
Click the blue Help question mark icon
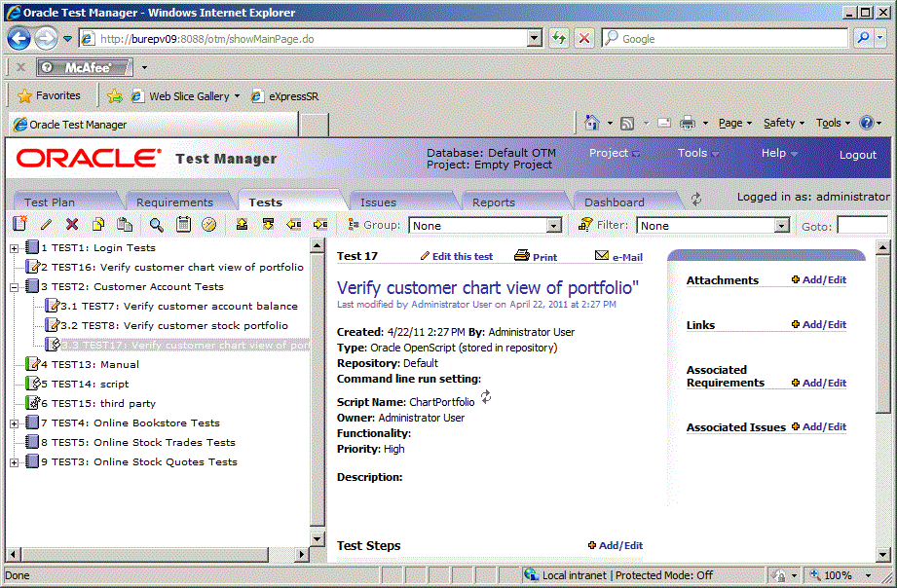(867, 123)
